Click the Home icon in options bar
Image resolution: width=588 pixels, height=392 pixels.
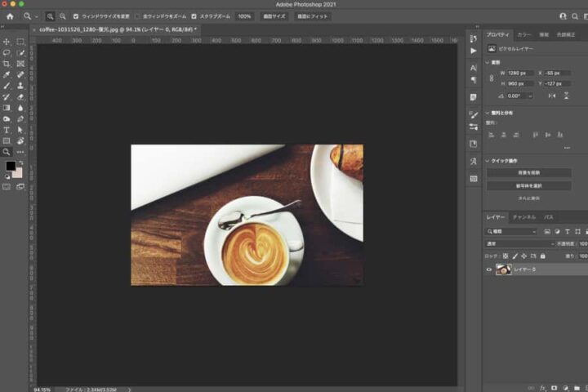click(10, 16)
